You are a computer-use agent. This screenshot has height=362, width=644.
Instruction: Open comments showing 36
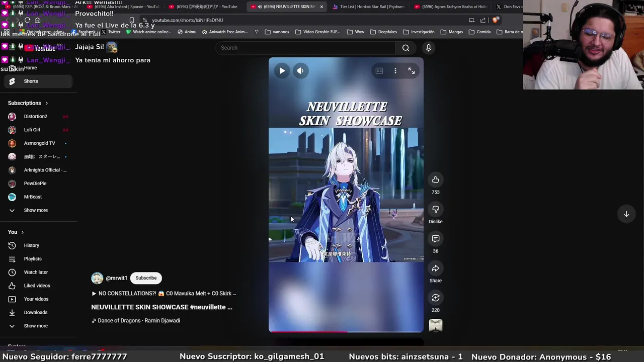436,239
